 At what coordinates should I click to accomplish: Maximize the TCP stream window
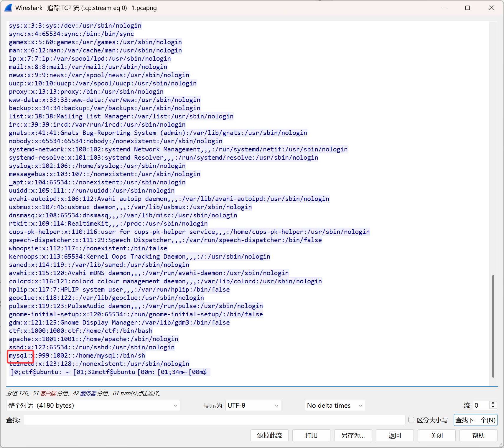coord(467,8)
